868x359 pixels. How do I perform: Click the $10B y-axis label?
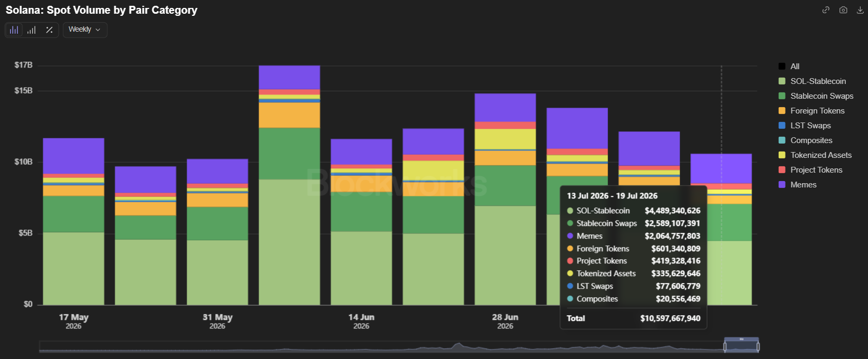click(23, 162)
